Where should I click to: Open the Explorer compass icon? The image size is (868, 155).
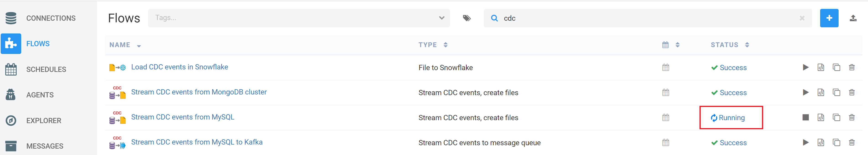coord(11,120)
